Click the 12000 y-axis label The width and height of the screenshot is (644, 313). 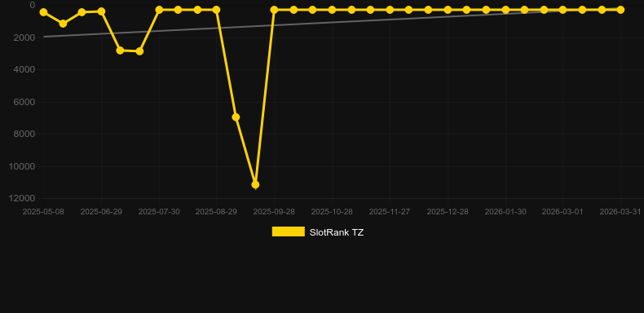(x=22, y=198)
